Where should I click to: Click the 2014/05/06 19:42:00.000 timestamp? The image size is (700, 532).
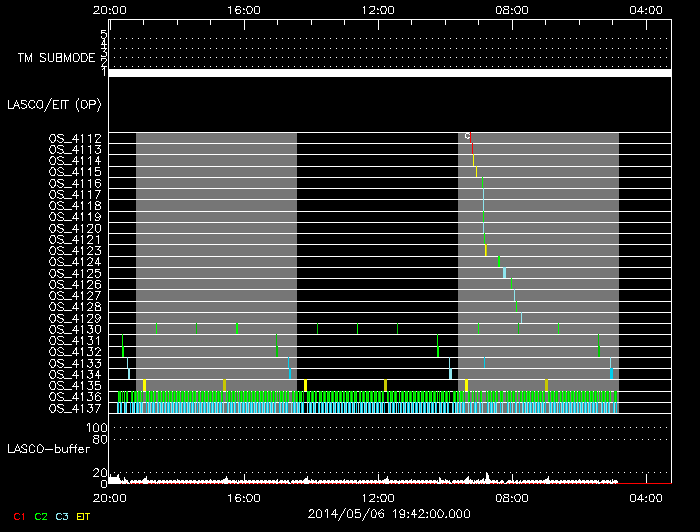[388, 515]
